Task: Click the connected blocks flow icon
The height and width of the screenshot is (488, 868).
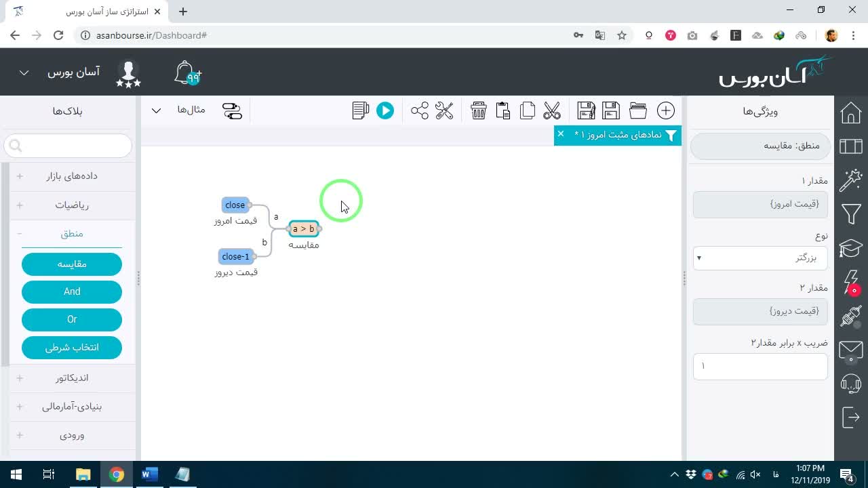Action: [233, 110]
